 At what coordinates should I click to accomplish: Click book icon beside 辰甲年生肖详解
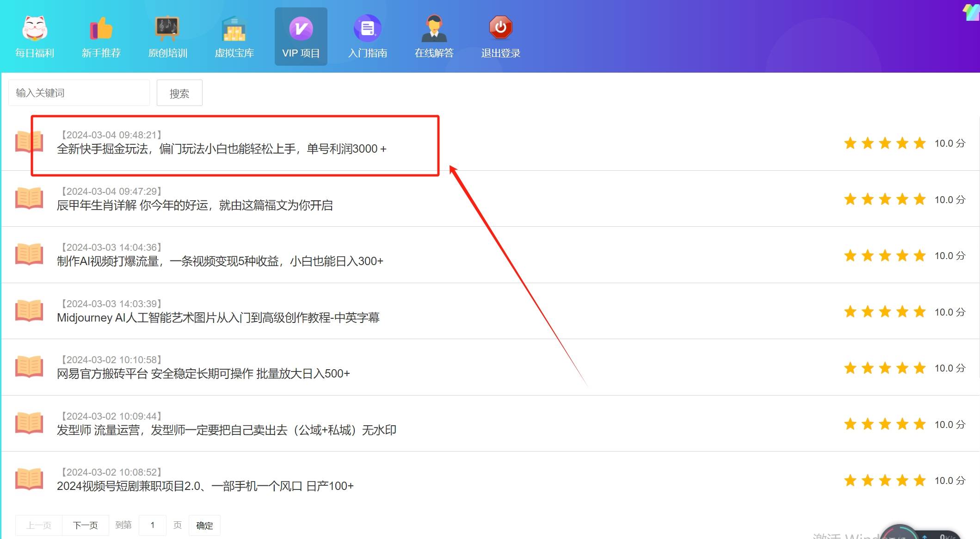[x=29, y=198]
